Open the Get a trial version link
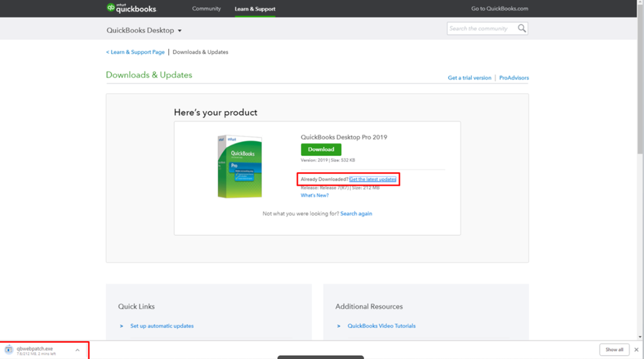The width and height of the screenshot is (644, 359). (x=469, y=77)
